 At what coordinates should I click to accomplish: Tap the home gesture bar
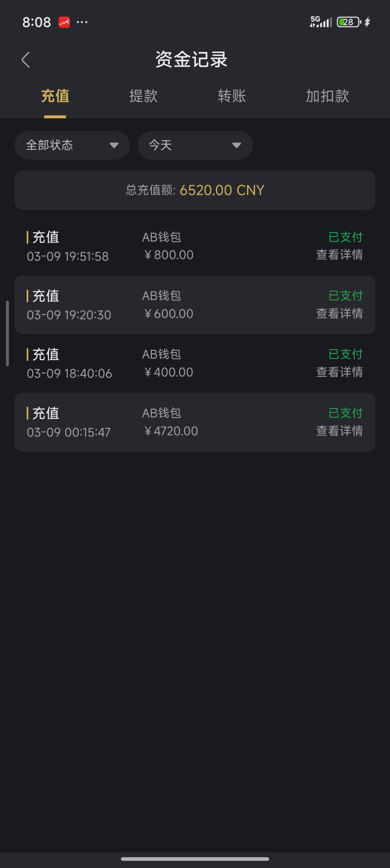[x=195, y=859]
